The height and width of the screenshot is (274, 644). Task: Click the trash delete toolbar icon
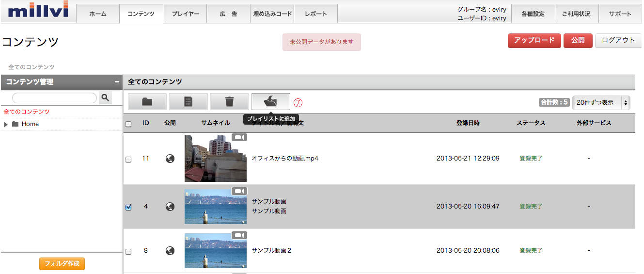(230, 102)
